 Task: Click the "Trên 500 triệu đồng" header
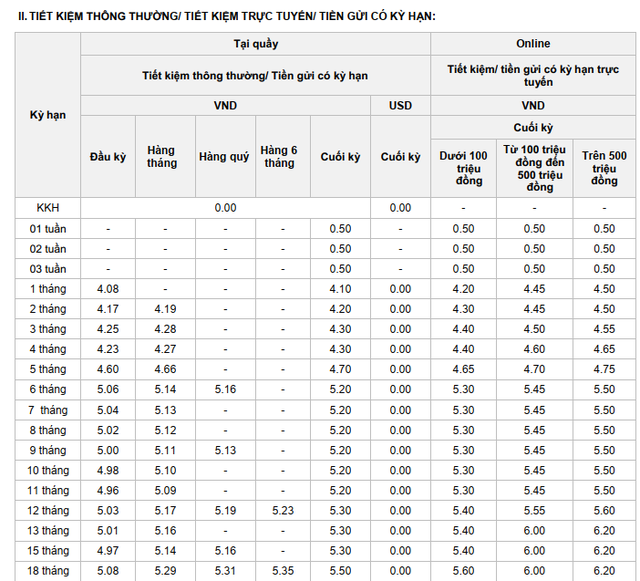pos(603,167)
